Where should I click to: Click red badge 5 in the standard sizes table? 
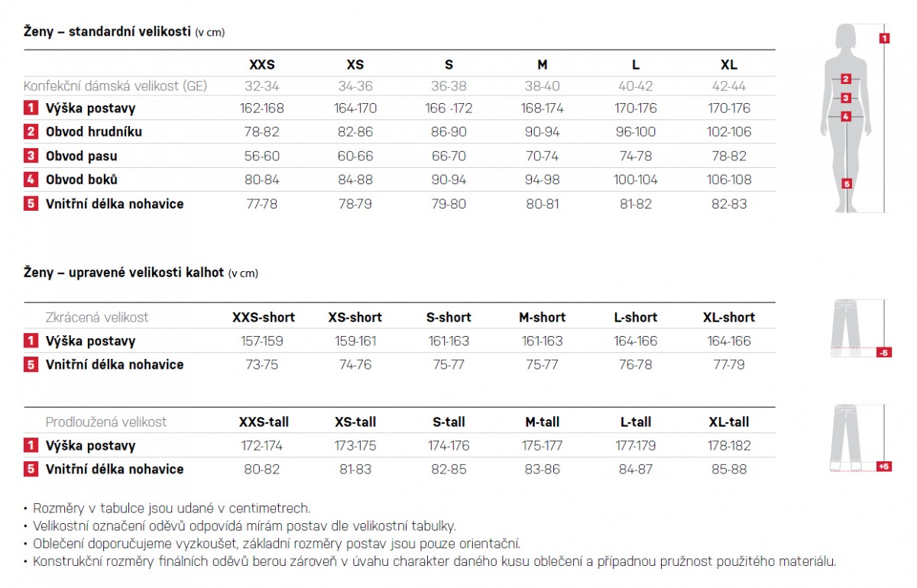(x=31, y=204)
